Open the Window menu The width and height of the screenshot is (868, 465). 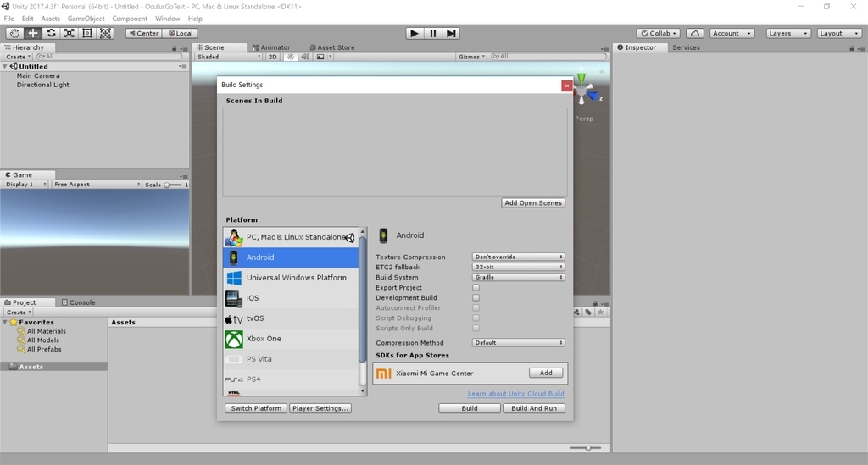(167, 19)
